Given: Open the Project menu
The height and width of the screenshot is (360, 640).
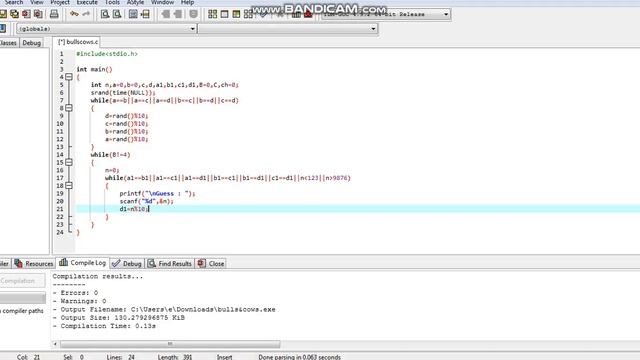Looking at the screenshot, I should click(x=60, y=2).
